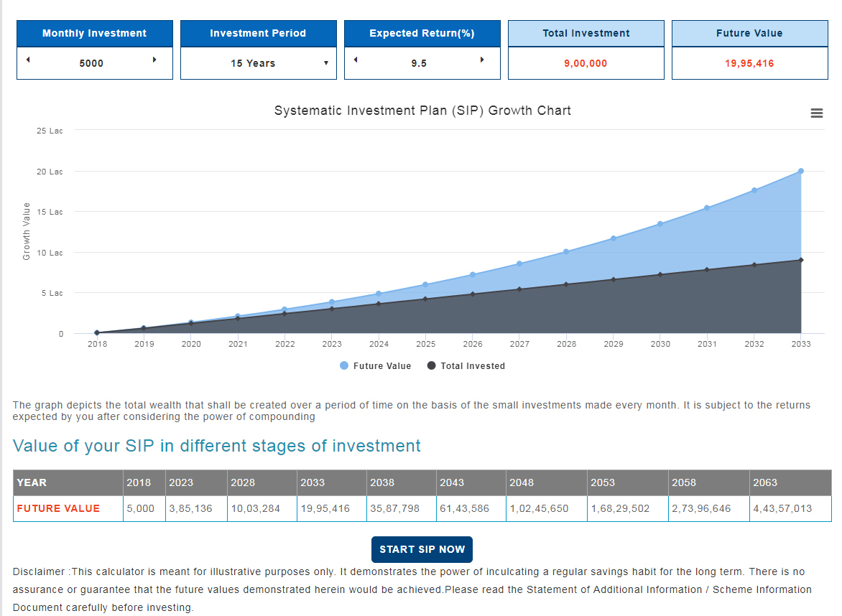Click the SIP Growth Chart title
Viewport: 842px width, 616px height.
pyautogui.click(x=422, y=111)
